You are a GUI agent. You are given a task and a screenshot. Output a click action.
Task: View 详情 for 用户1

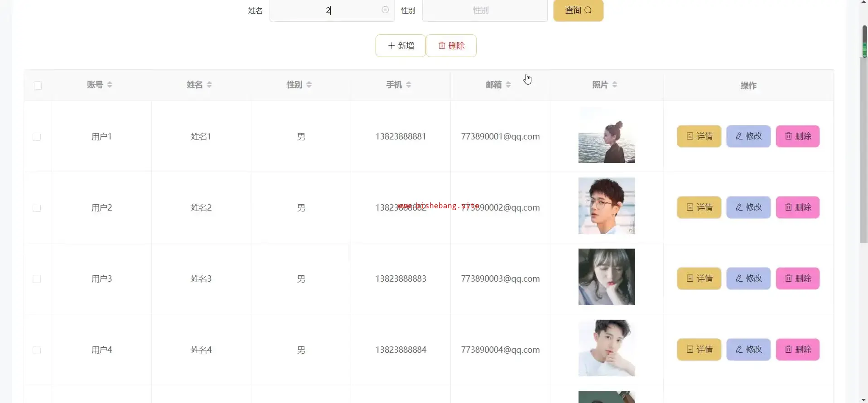(699, 136)
